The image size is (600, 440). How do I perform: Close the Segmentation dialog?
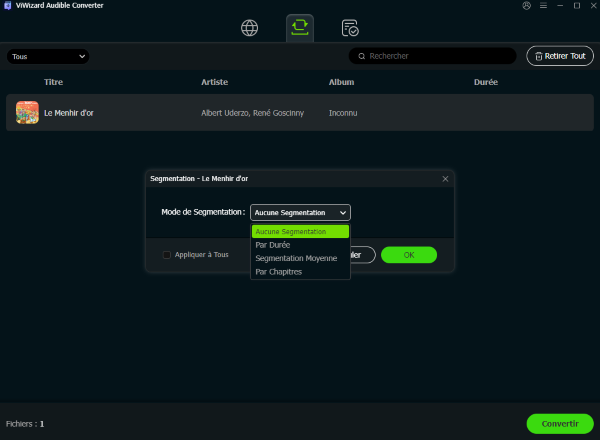(445, 179)
